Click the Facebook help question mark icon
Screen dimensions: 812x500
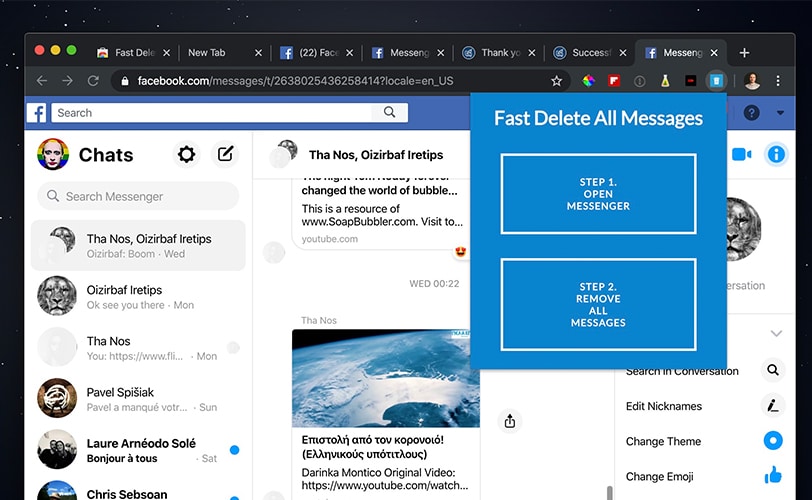pos(751,113)
